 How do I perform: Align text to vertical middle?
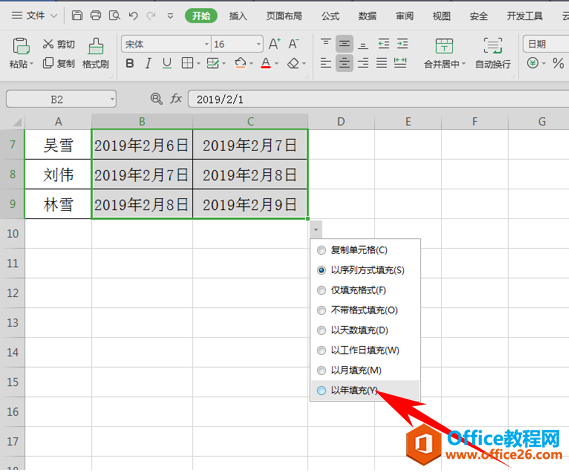(344, 44)
